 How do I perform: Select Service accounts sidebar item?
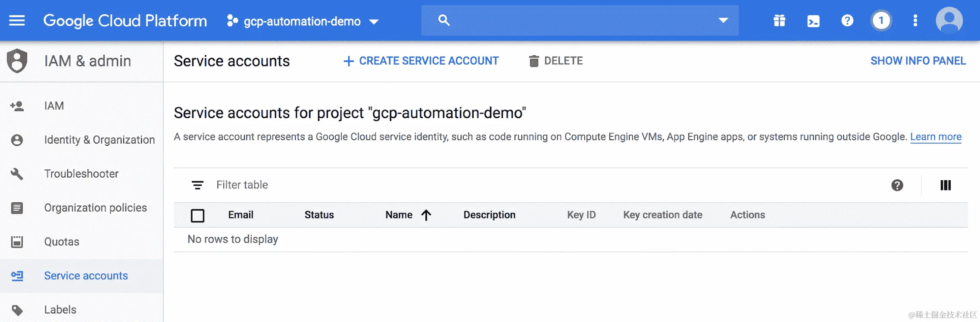pyautogui.click(x=82, y=276)
